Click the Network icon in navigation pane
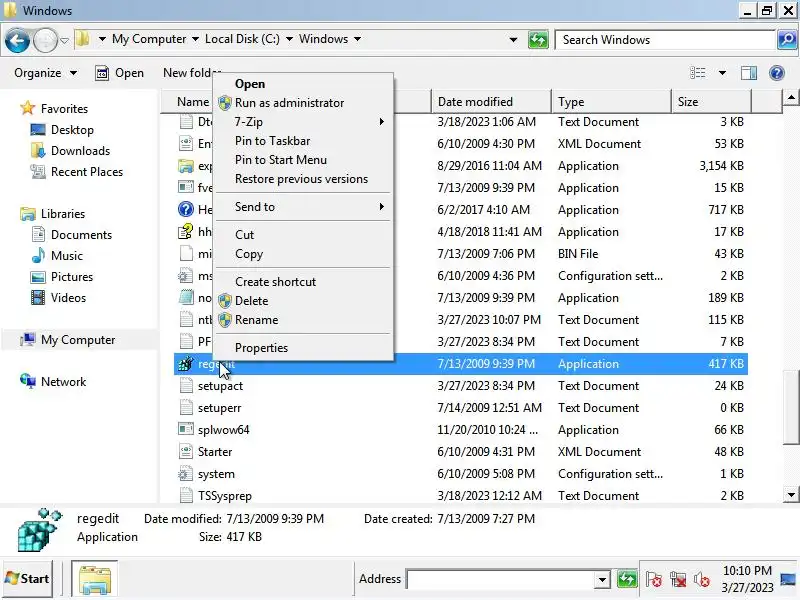 28,381
